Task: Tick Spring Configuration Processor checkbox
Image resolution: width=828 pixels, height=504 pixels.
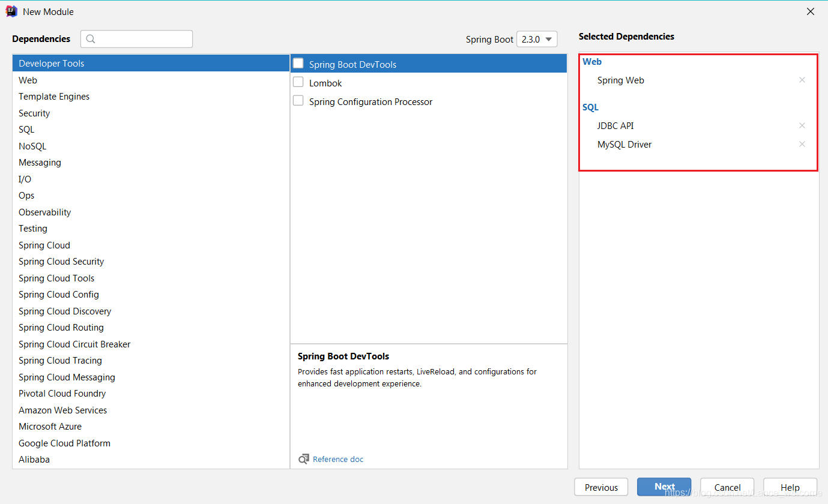Action: 298,101
